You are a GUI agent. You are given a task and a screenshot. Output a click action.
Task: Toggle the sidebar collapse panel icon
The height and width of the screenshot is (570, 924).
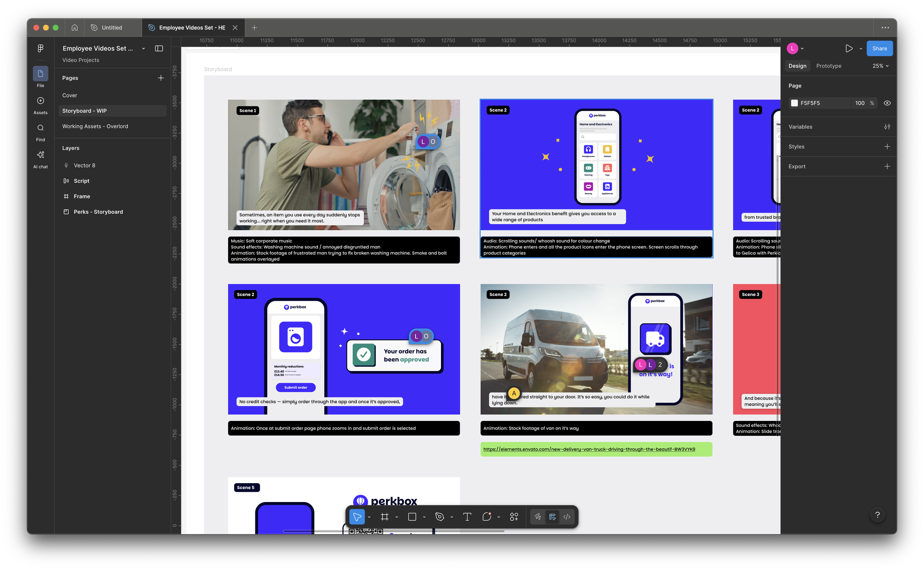coord(159,48)
